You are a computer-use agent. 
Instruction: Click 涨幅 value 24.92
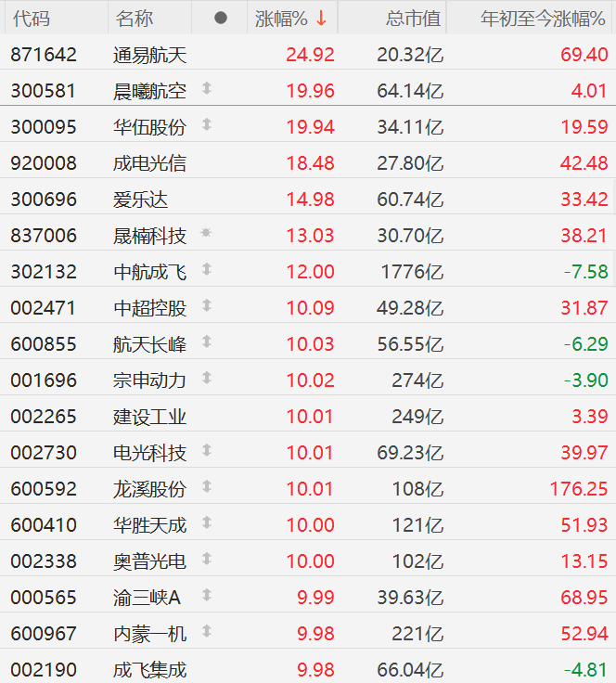310,55
